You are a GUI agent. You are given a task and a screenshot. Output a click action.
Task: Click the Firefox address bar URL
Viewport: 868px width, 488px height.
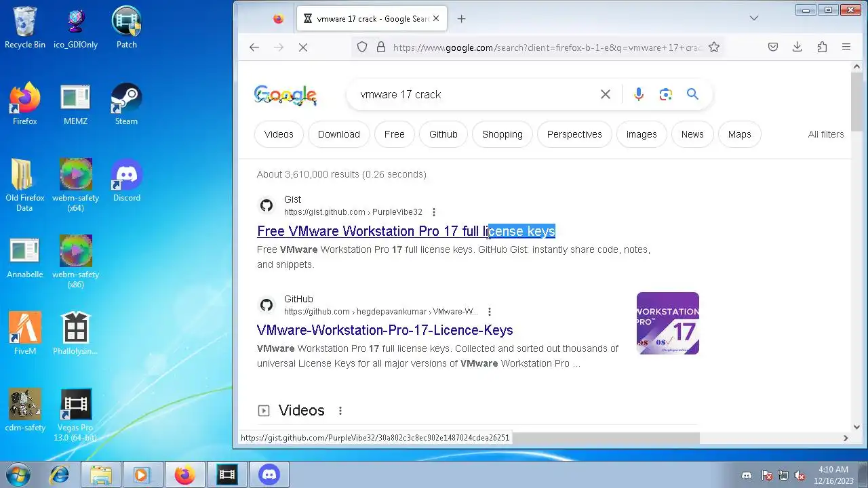[547, 47]
